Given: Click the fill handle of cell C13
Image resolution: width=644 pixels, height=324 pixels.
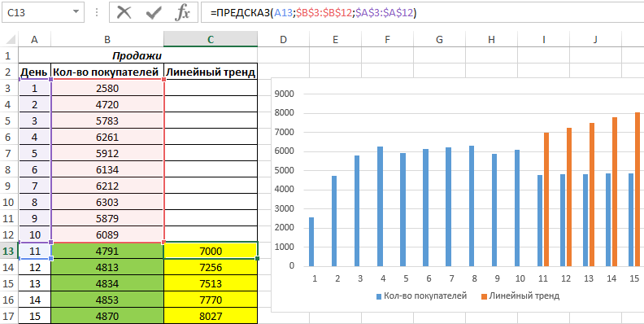Looking at the screenshot, I should coord(257,258).
